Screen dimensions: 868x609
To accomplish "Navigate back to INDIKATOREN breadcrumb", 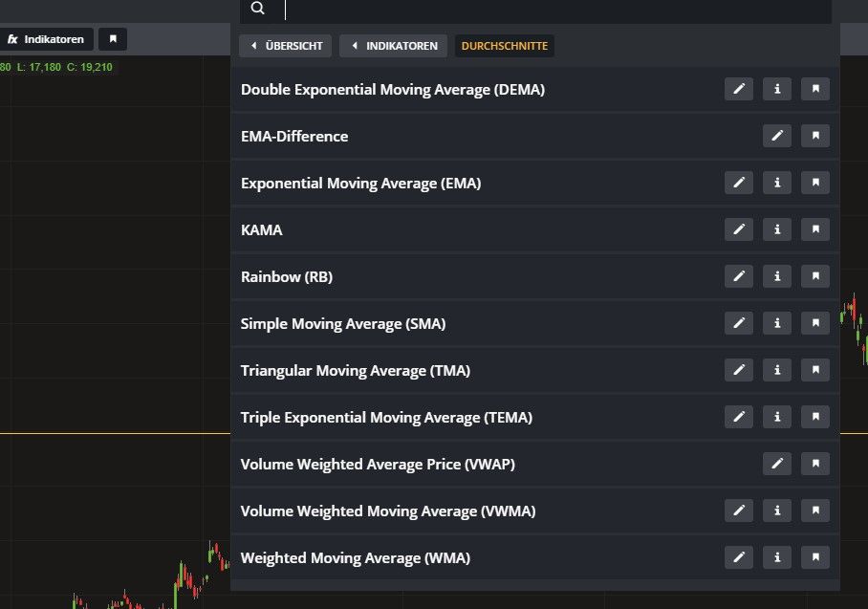I will tap(393, 46).
